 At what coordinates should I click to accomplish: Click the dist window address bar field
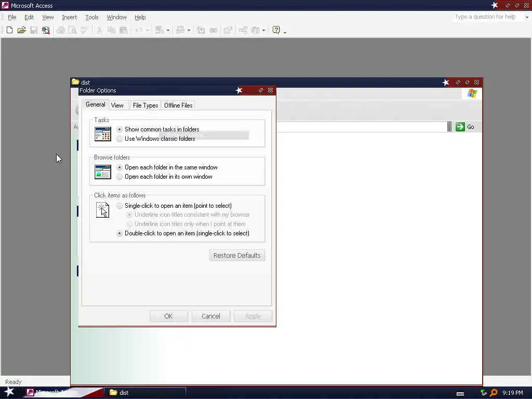pos(362,127)
